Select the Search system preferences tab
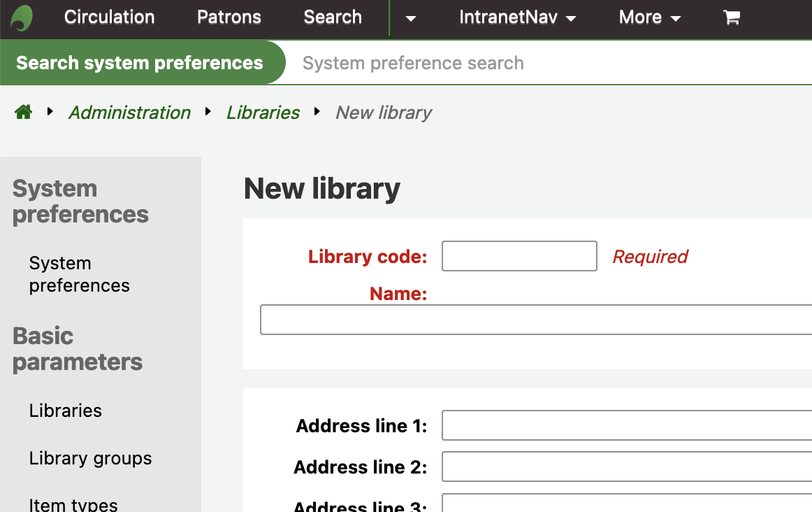Screen dimensions: 812x512 click(140, 63)
